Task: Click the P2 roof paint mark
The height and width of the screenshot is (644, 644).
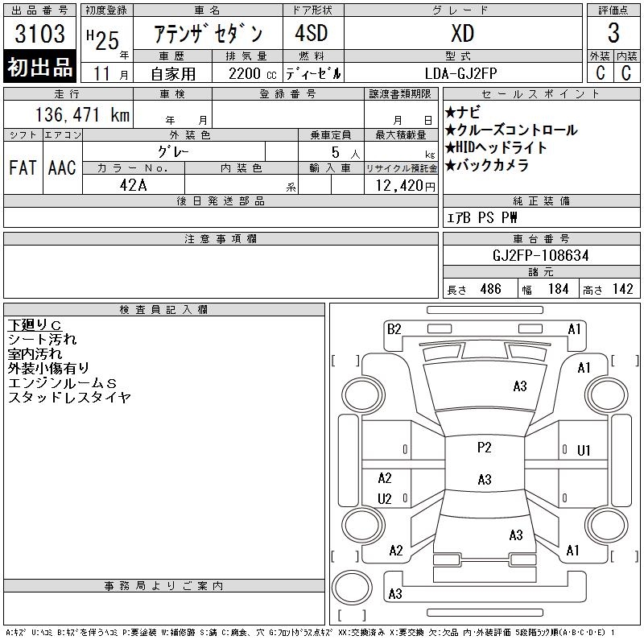Action: 485,448
